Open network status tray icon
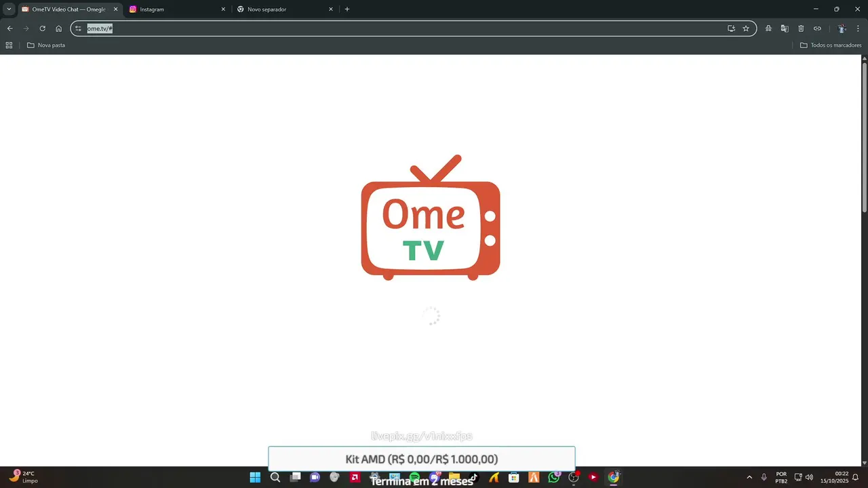 (x=798, y=477)
